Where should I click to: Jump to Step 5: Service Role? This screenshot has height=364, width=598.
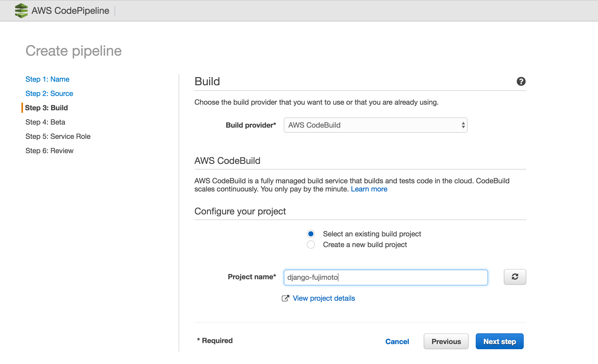[58, 136]
